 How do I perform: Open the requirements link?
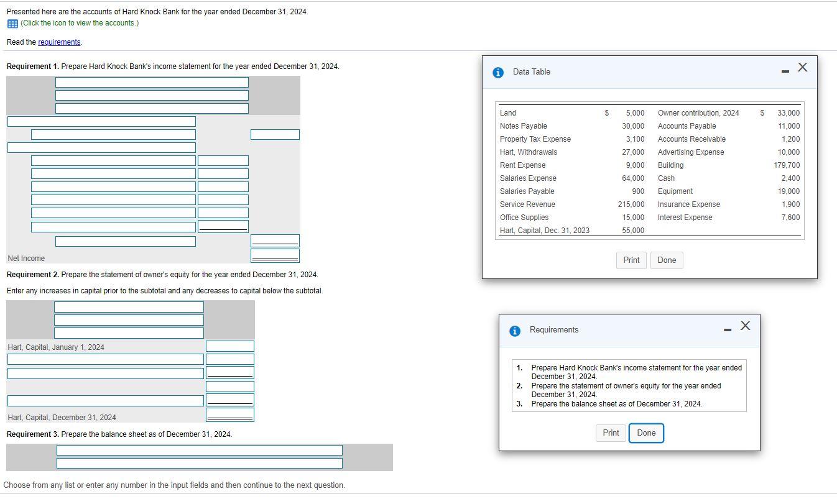pyautogui.click(x=59, y=42)
